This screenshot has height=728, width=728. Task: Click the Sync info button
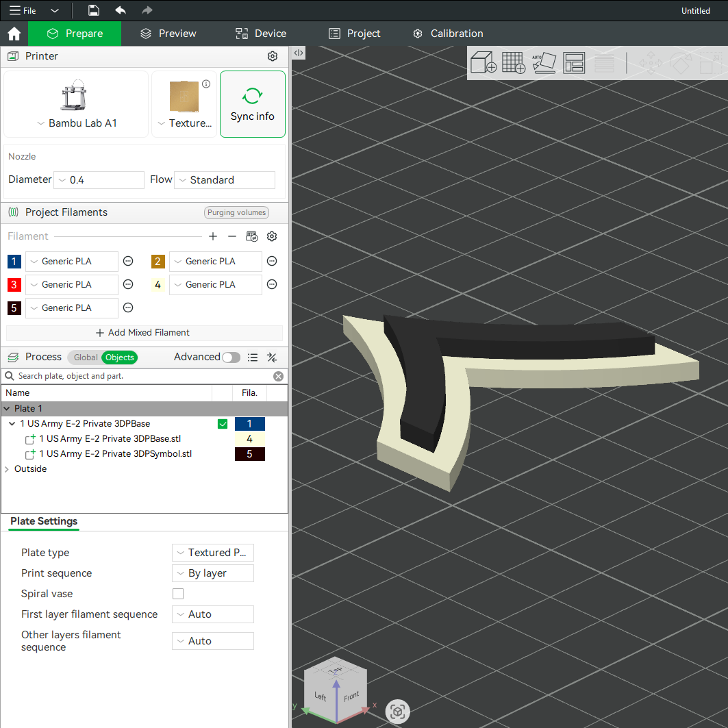(253, 104)
